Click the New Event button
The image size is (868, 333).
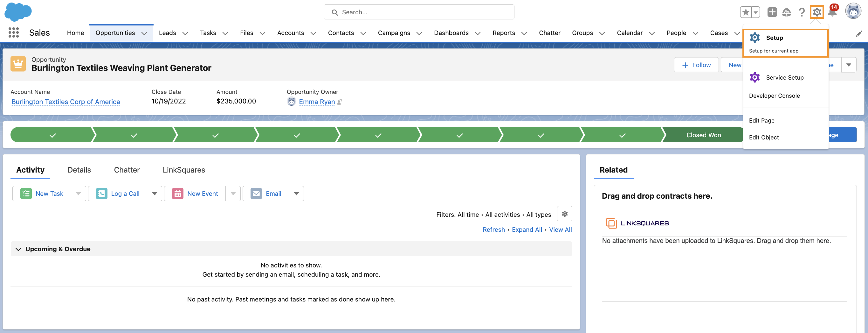(195, 193)
